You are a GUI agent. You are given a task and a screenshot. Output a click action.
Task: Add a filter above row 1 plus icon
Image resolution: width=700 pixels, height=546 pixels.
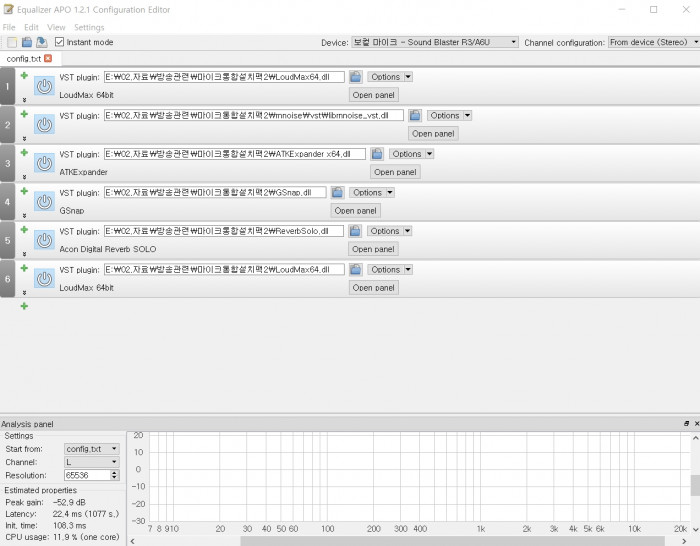[x=24, y=75]
